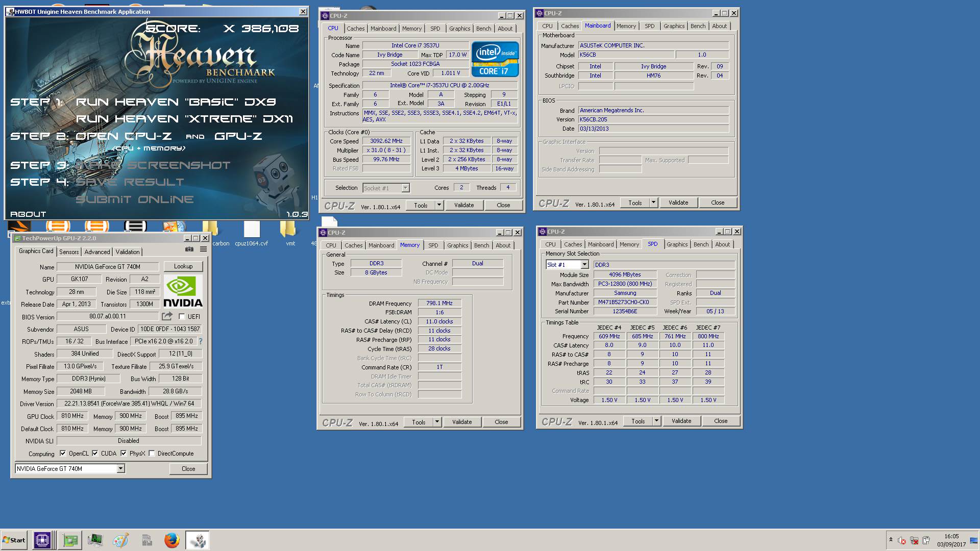Click the BIOS version export icon in GPU-Z

[167, 316]
